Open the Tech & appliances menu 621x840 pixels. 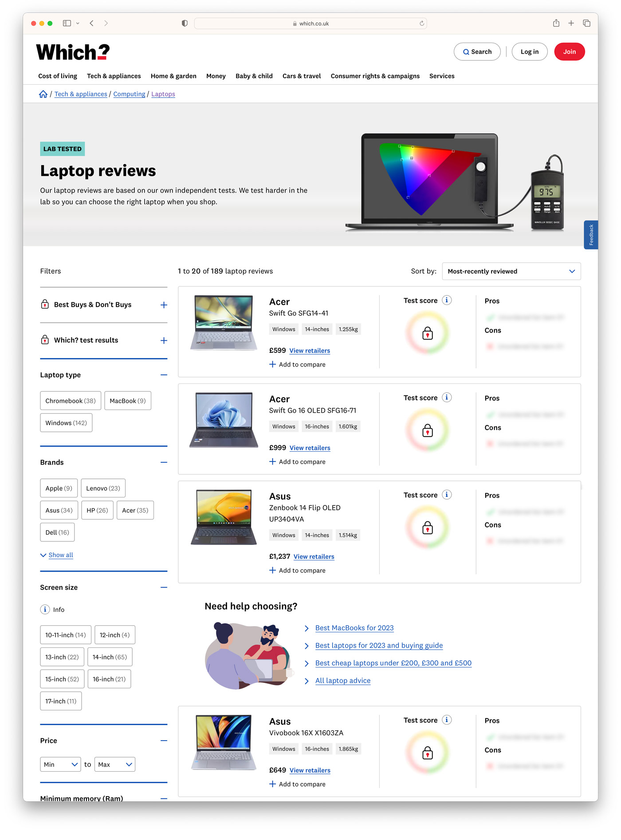click(x=114, y=76)
